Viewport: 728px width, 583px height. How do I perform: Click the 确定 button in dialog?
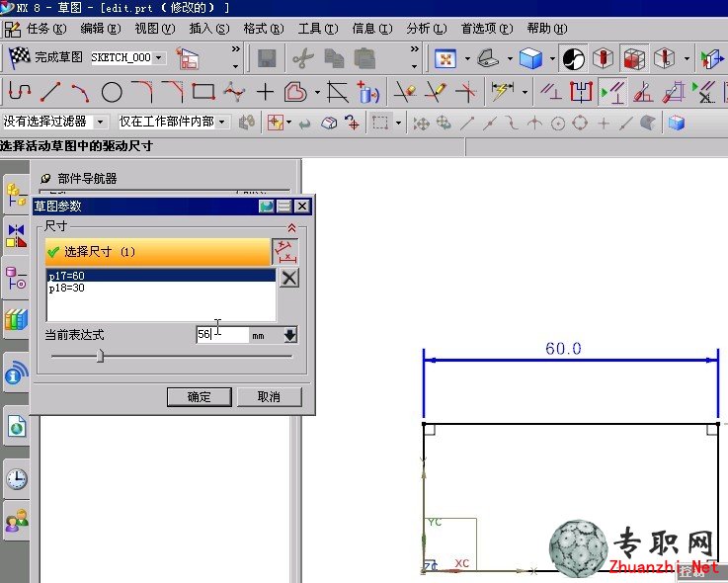pyautogui.click(x=200, y=397)
